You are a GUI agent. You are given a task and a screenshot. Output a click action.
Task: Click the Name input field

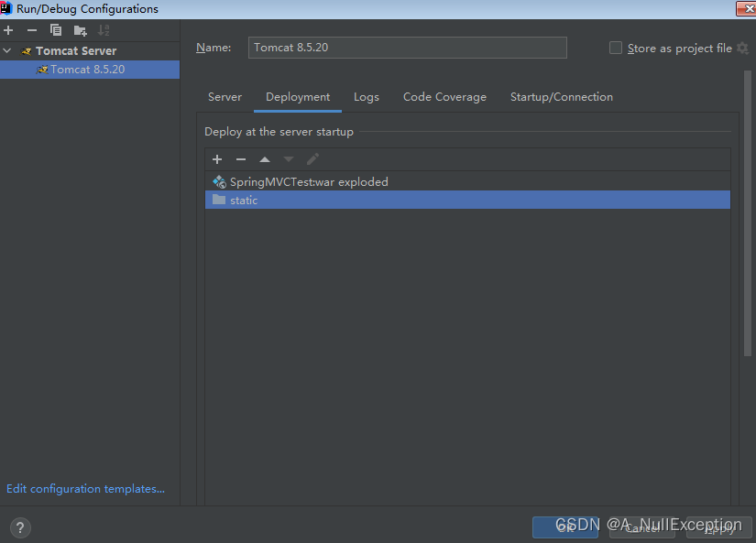click(408, 48)
